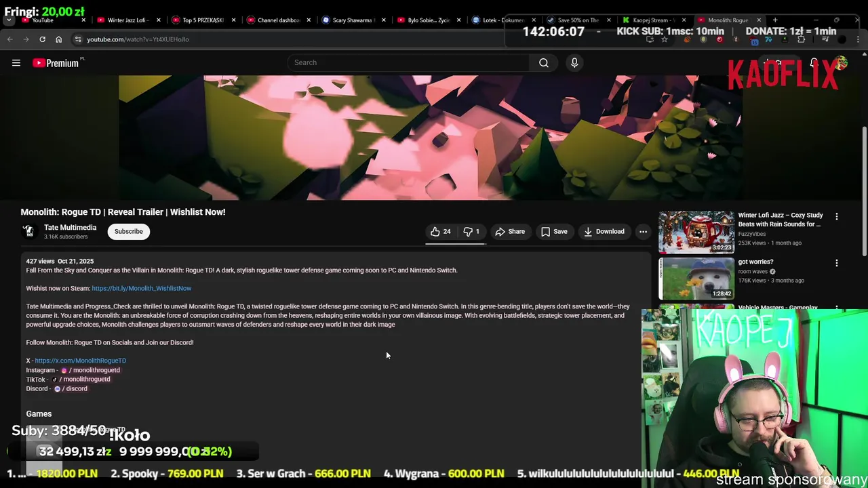The width and height of the screenshot is (868, 488).
Task: Open the 'got worries?' video thumbnail
Action: (x=696, y=279)
